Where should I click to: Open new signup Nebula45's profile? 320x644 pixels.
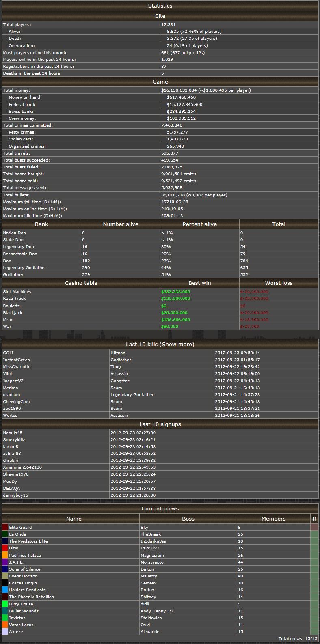(13, 433)
